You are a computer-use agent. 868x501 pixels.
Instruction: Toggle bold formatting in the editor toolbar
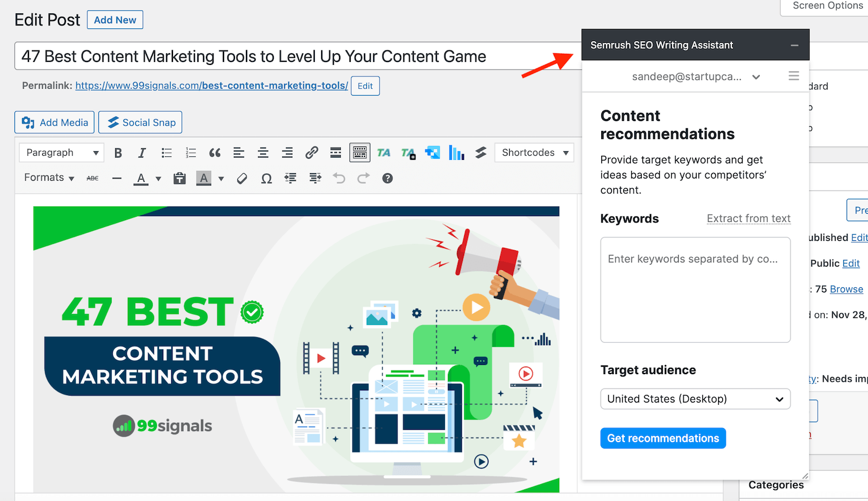point(118,153)
